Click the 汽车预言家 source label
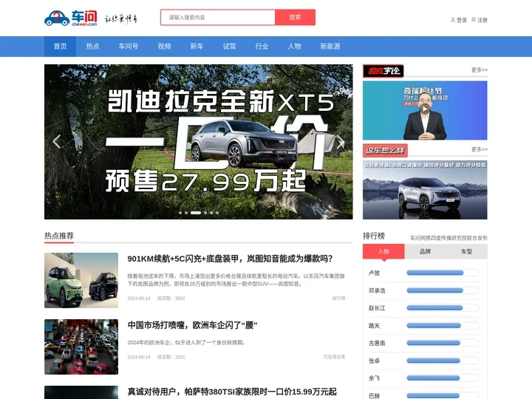The width and height of the screenshot is (532, 399). (334, 357)
